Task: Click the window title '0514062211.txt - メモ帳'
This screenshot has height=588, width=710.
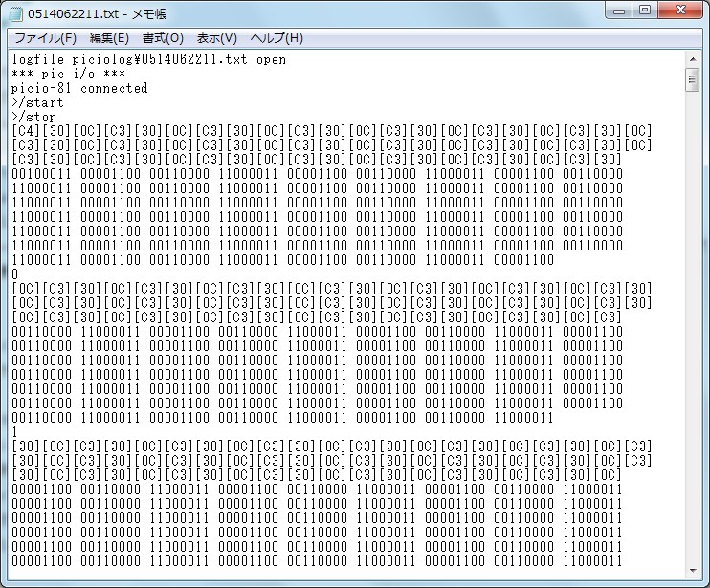Action: [97, 14]
